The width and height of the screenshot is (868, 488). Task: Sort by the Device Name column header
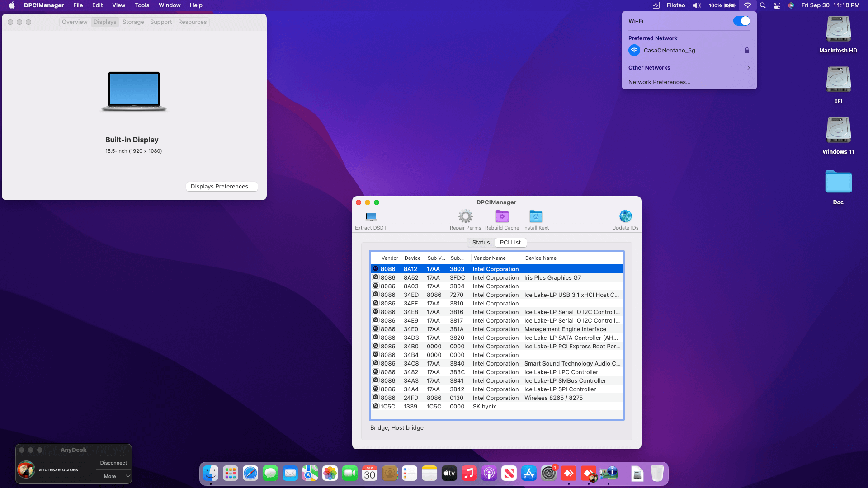tap(573, 258)
